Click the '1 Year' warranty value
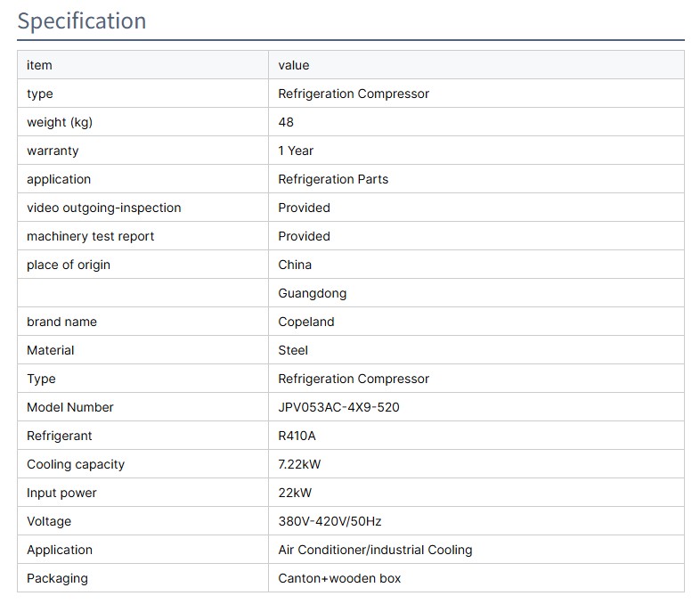This screenshot has height=604, width=700. 296,151
